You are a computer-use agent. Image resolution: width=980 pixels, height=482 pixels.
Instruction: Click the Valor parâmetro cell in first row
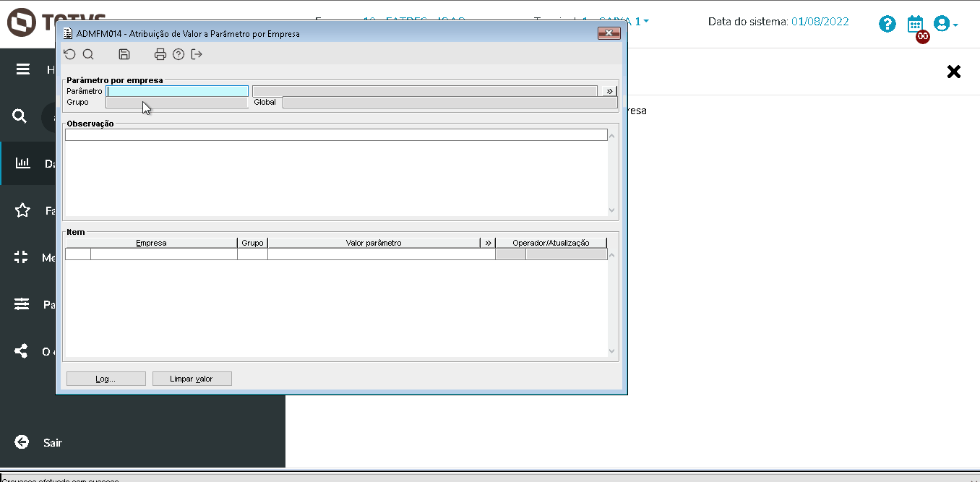pos(382,254)
